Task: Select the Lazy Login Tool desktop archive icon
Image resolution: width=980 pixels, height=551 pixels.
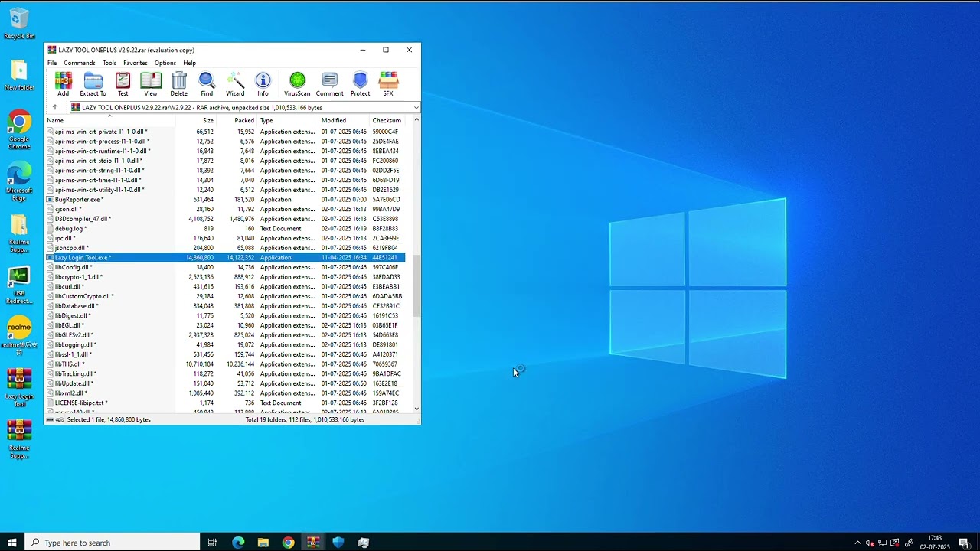Action: 19,388
